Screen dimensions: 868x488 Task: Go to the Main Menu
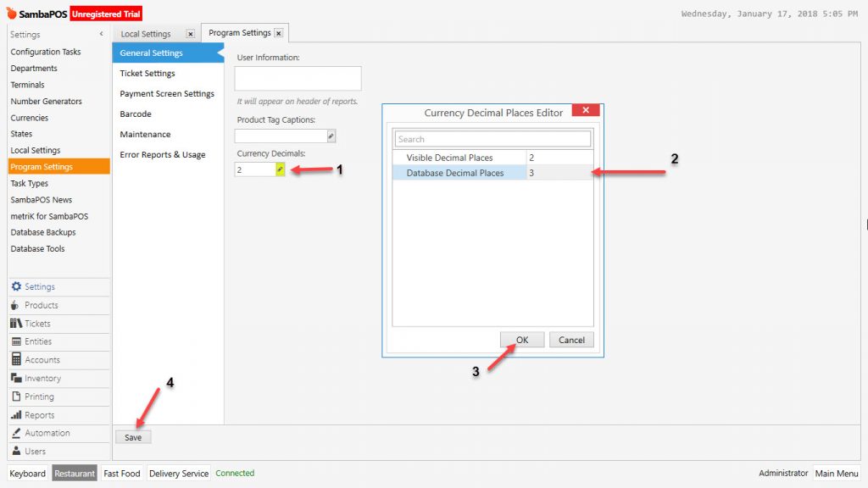[x=837, y=474]
